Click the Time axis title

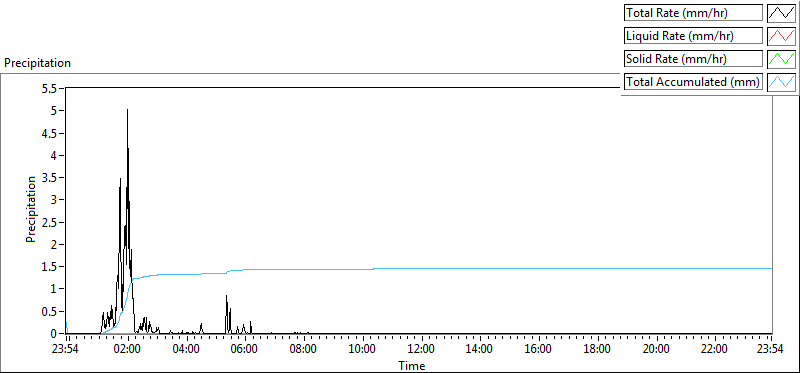pos(412,365)
